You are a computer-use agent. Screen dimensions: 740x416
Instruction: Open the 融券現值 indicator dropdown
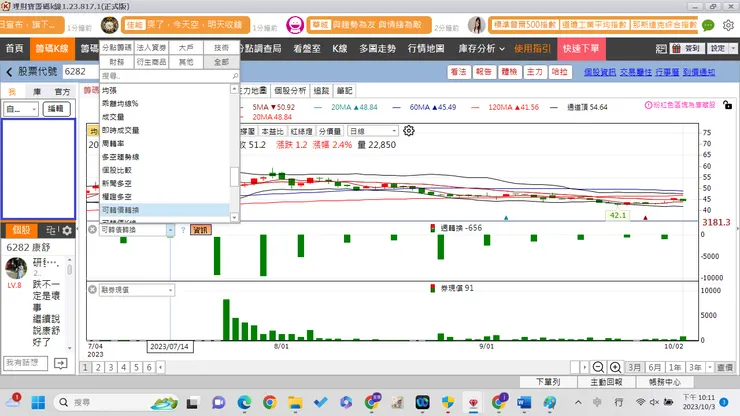(x=170, y=290)
